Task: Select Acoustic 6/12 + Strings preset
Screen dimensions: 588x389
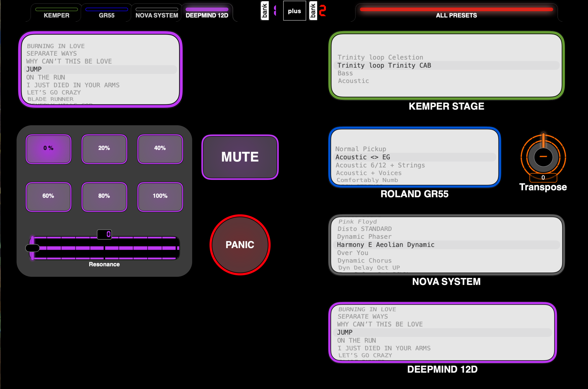Action: click(x=380, y=165)
